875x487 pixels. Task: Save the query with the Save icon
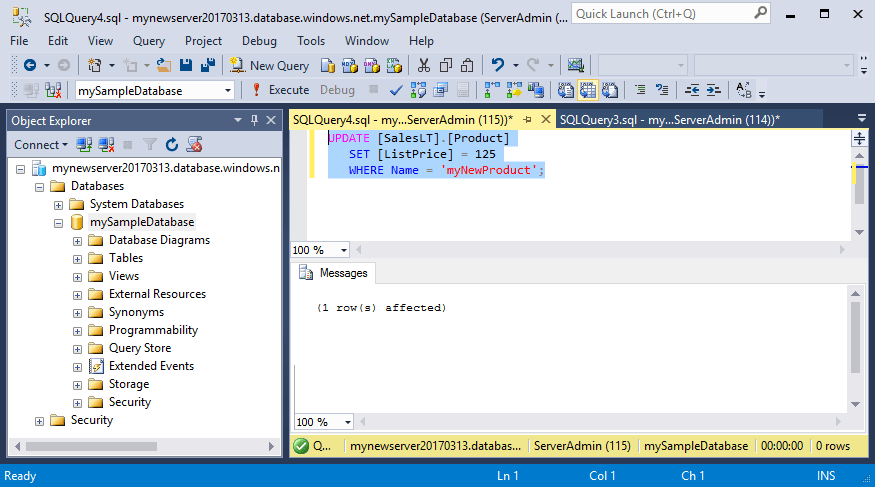186,66
